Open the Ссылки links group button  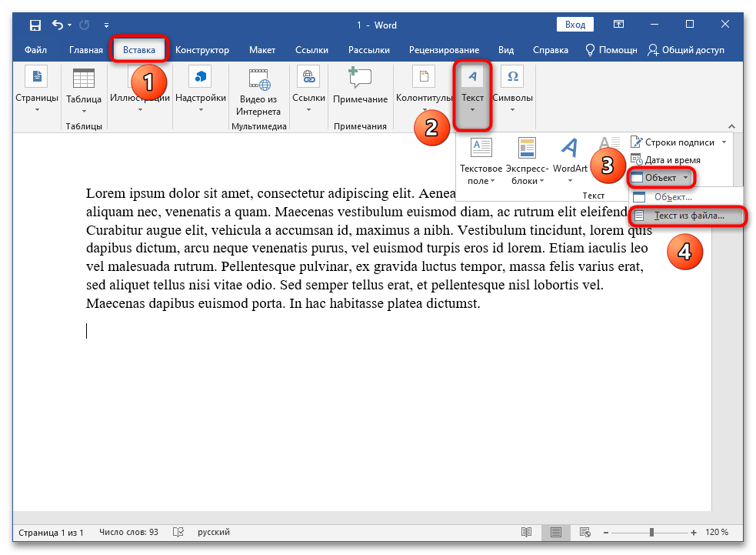tap(308, 90)
